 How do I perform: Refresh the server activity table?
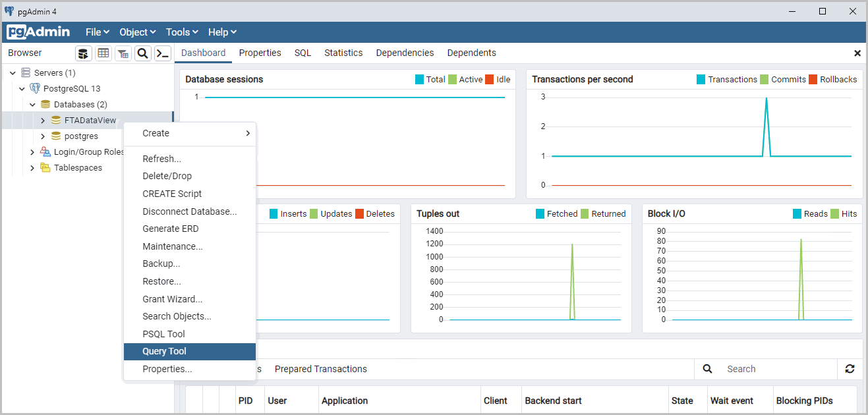(850, 369)
